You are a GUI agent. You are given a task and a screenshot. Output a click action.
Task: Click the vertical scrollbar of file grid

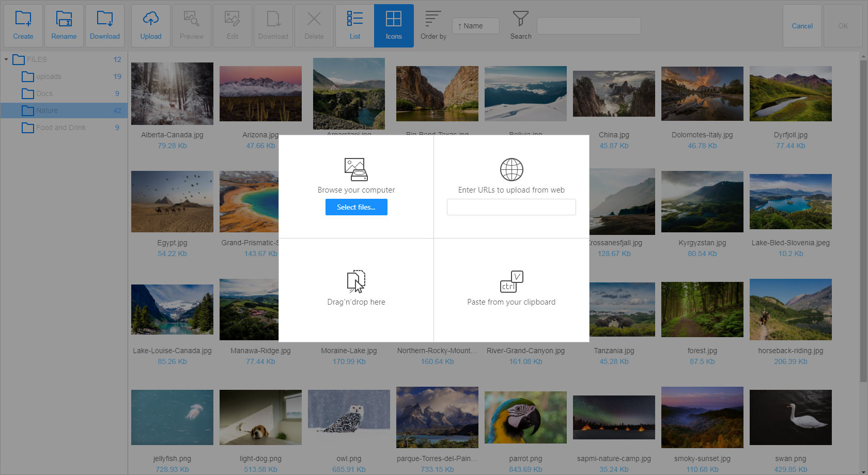click(x=863, y=222)
